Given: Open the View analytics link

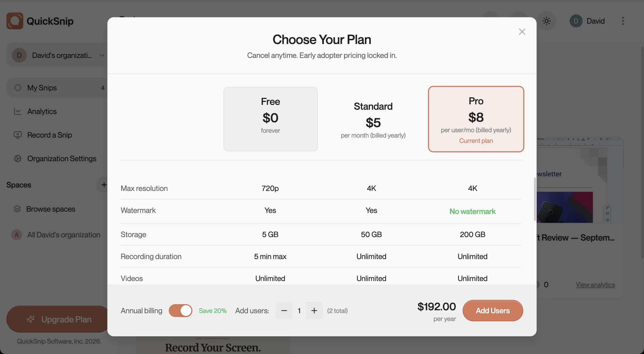Looking at the screenshot, I should pos(595,285).
